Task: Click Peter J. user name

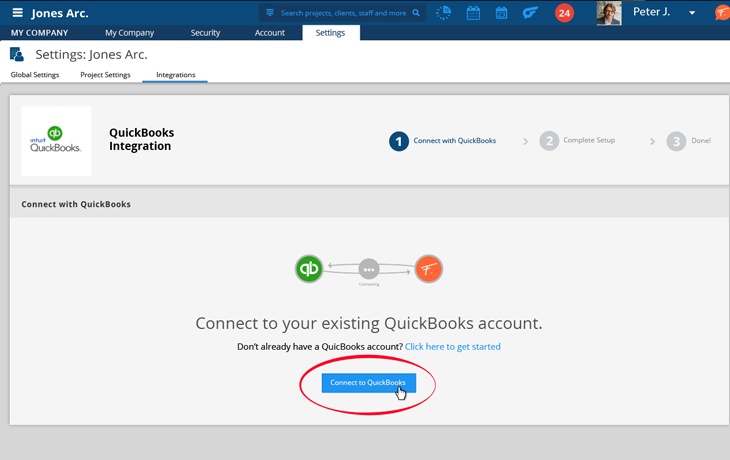Action: (x=651, y=12)
